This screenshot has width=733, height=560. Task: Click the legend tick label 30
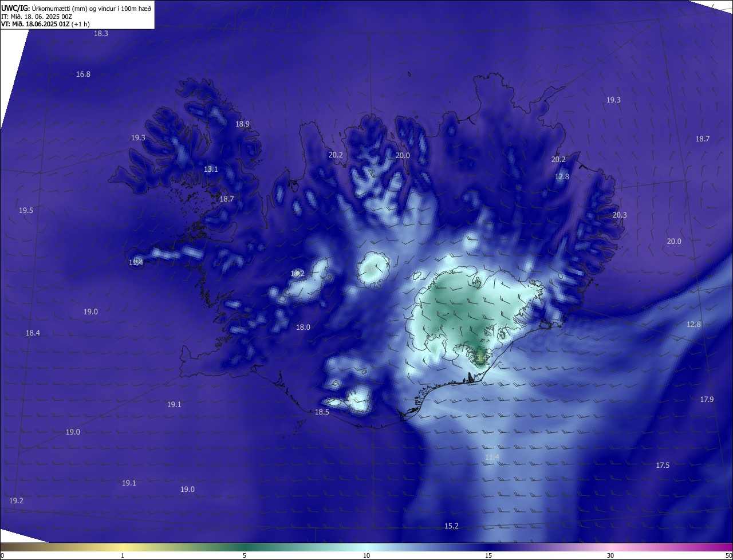610,555
